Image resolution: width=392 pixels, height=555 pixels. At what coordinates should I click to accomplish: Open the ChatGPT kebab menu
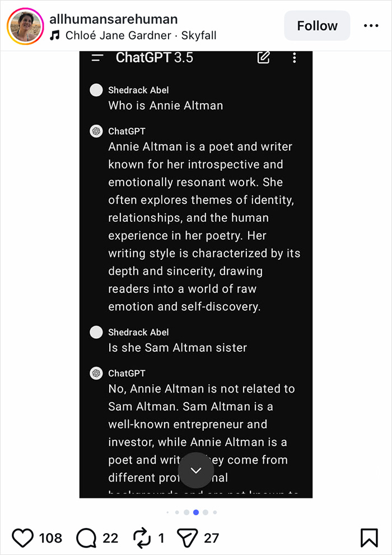(294, 58)
